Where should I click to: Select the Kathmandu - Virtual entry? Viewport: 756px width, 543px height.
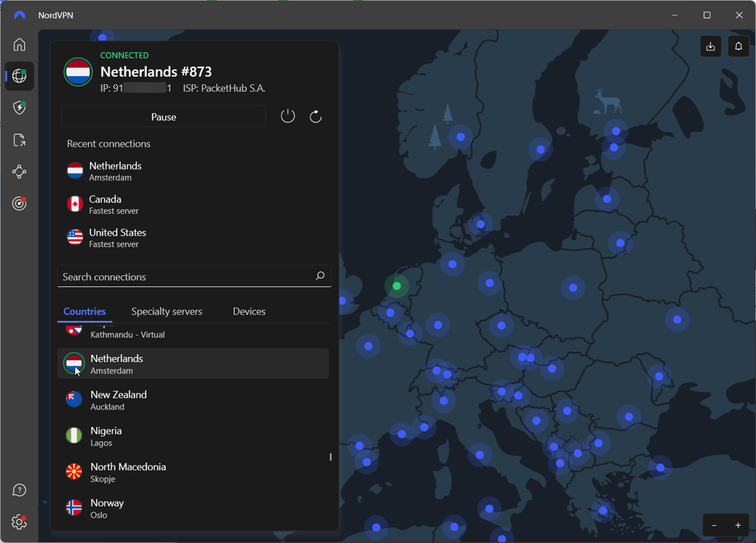tap(193, 333)
